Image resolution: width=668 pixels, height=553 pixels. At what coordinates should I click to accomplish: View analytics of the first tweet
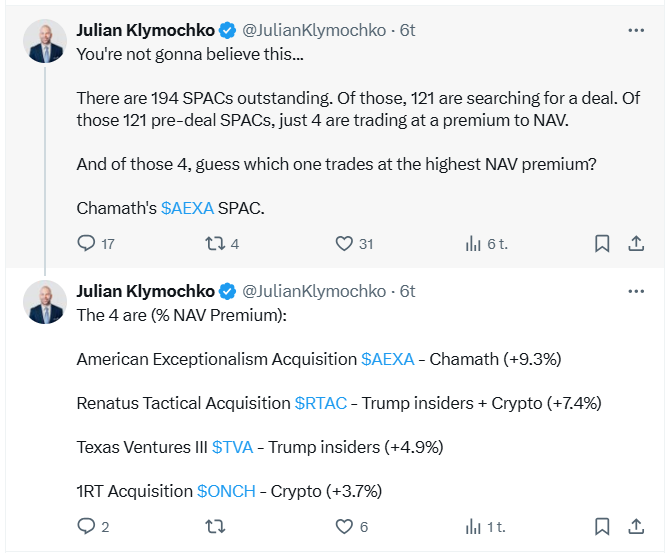(x=474, y=243)
